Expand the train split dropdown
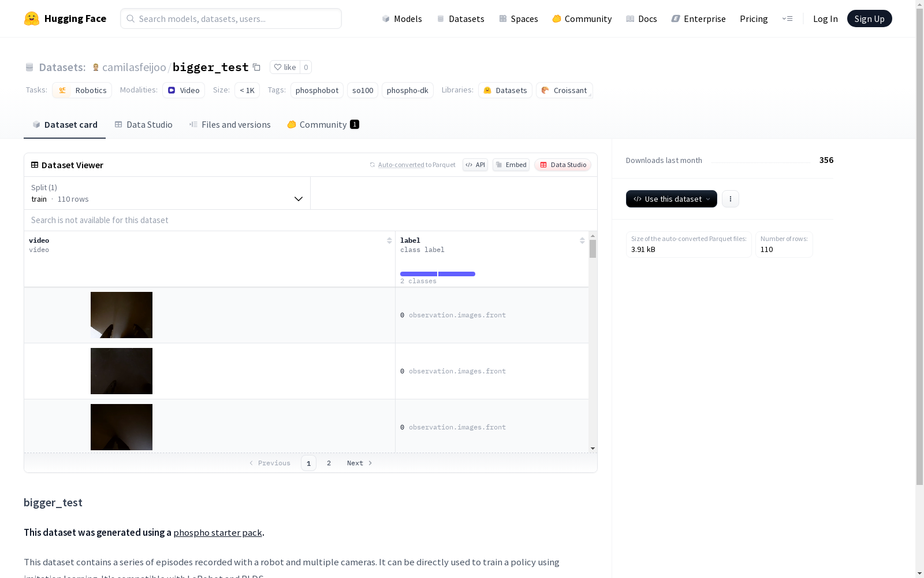The image size is (924, 578). point(167,193)
